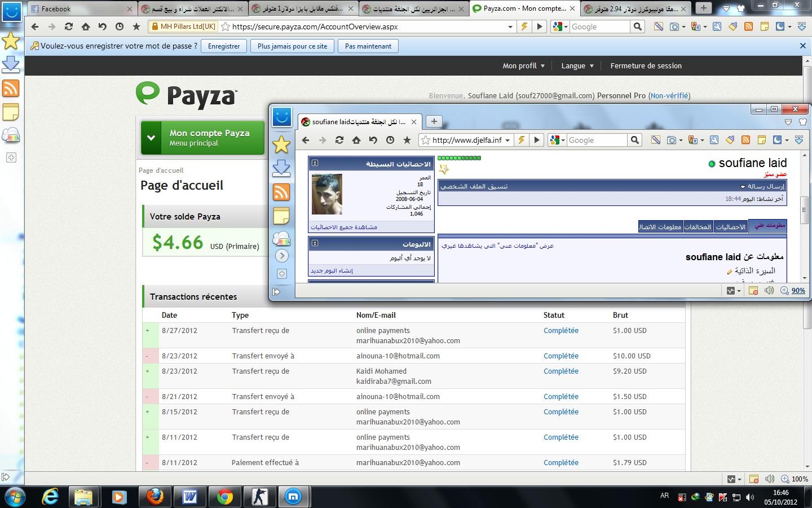Click Firefox icon in Windows taskbar

coord(155,497)
